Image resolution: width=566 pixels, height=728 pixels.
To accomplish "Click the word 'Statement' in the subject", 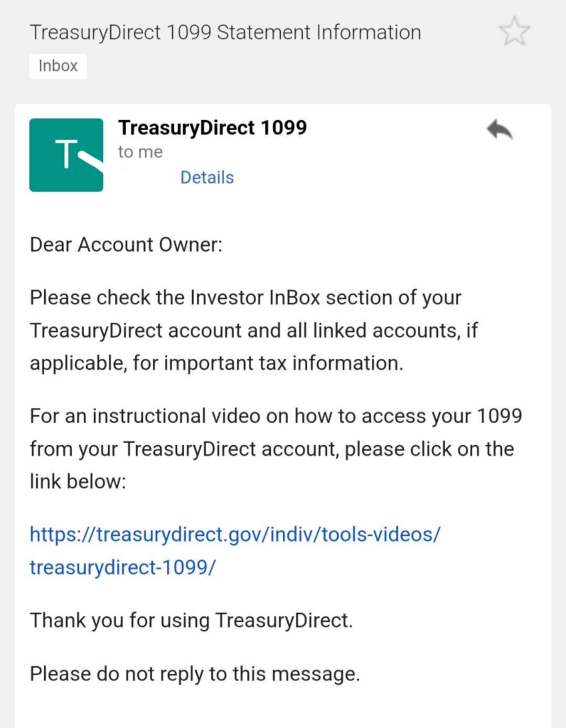I will (x=263, y=32).
